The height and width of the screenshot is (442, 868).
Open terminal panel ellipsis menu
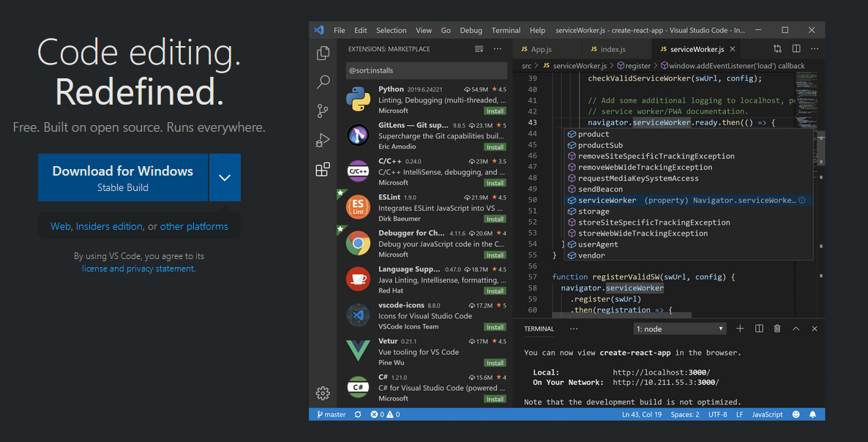(x=574, y=329)
